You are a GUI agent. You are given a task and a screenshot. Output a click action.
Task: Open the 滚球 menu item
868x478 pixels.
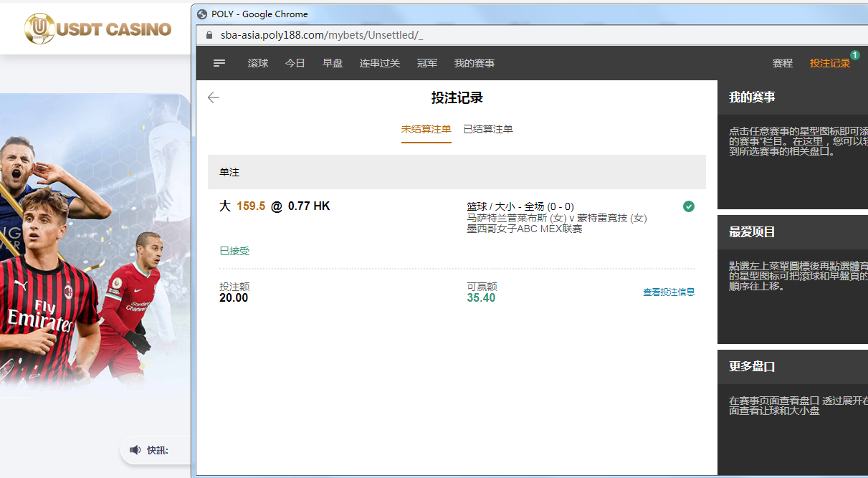(258, 63)
